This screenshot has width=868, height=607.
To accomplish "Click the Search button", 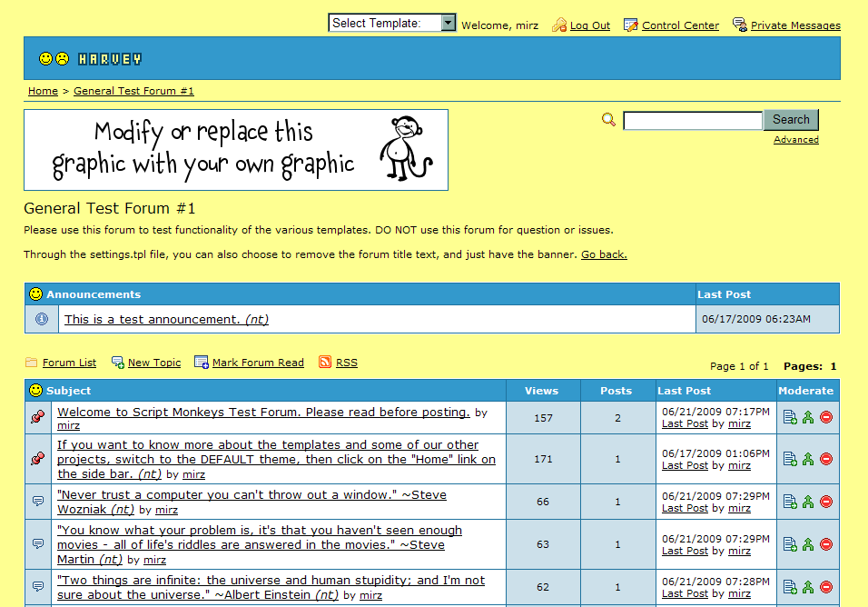I will 791,120.
